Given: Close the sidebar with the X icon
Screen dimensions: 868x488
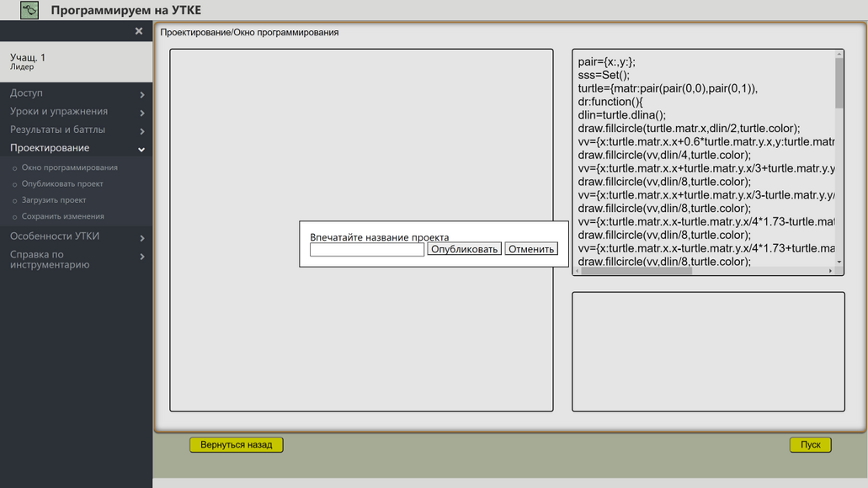Looking at the screenshot, I should 139,31.
